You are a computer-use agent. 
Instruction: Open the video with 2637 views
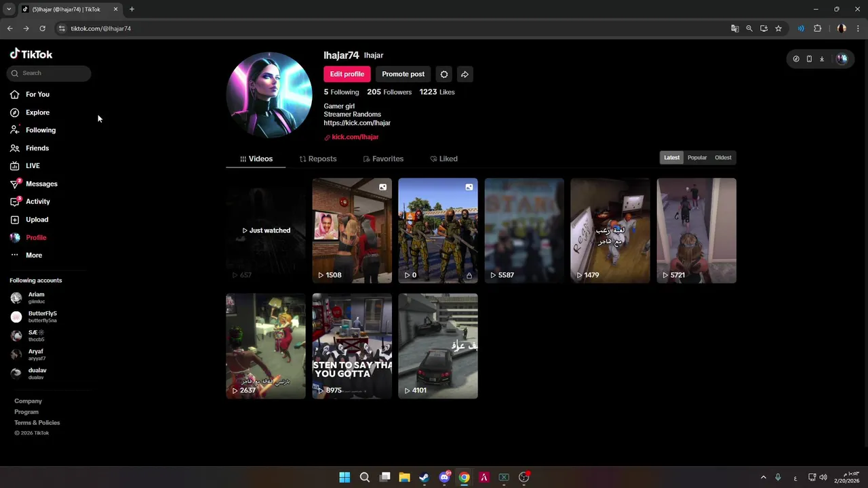tap(266, 346)
